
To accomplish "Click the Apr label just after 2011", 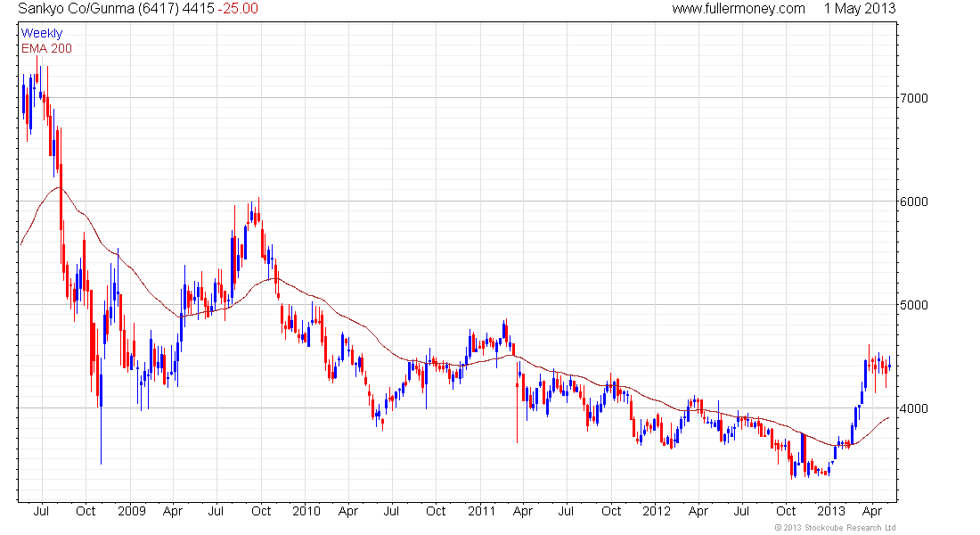I will [522, 511].
